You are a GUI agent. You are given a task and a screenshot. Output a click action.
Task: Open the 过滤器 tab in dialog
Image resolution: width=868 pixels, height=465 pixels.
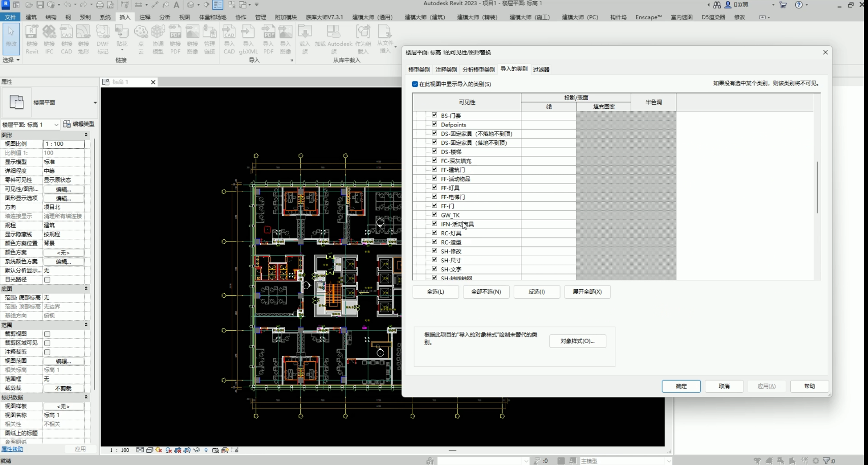[x=541, y=70]
